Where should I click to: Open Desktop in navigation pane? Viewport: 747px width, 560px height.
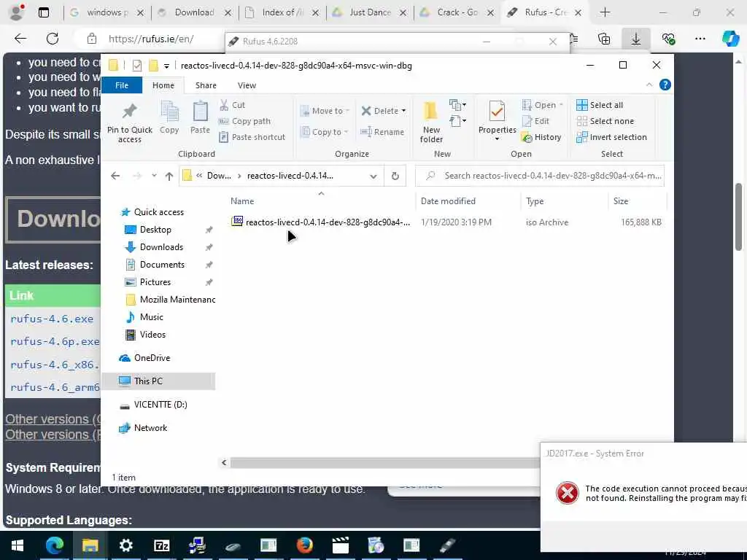click(155, 230)
